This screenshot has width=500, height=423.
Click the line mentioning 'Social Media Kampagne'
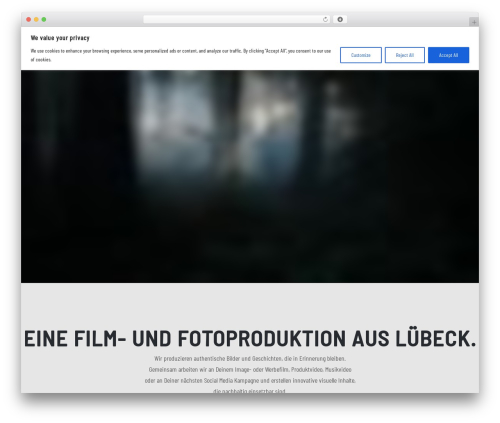click(x=250, y=380)
